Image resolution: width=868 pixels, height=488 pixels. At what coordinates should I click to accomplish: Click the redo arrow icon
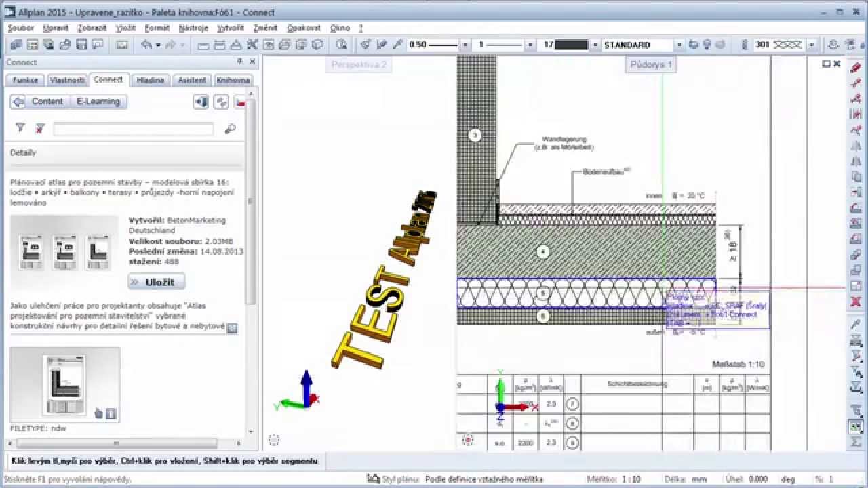pyautogui.click(x=170, y=45)
